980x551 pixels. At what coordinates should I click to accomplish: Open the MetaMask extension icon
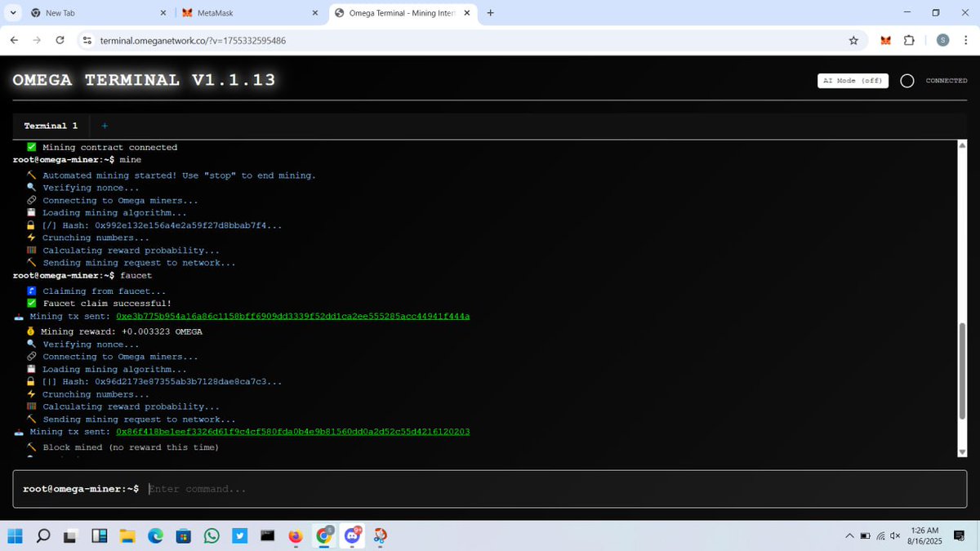pos(886,40)
